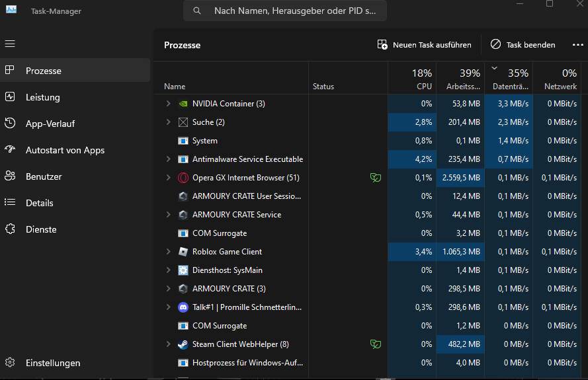Expand the Diensthost: SysMain row
588x380 pixels.
coord(169,270)
